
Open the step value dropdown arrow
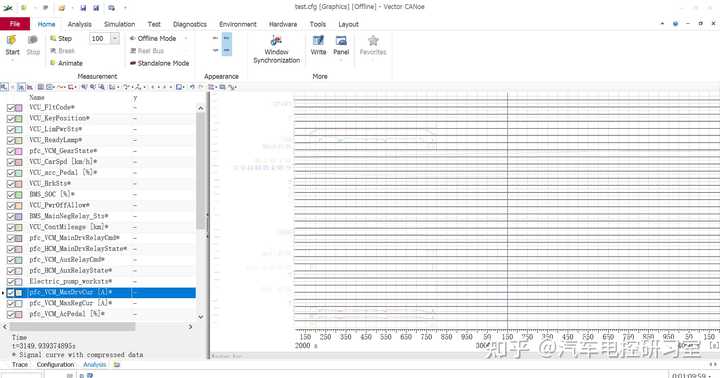115,39
